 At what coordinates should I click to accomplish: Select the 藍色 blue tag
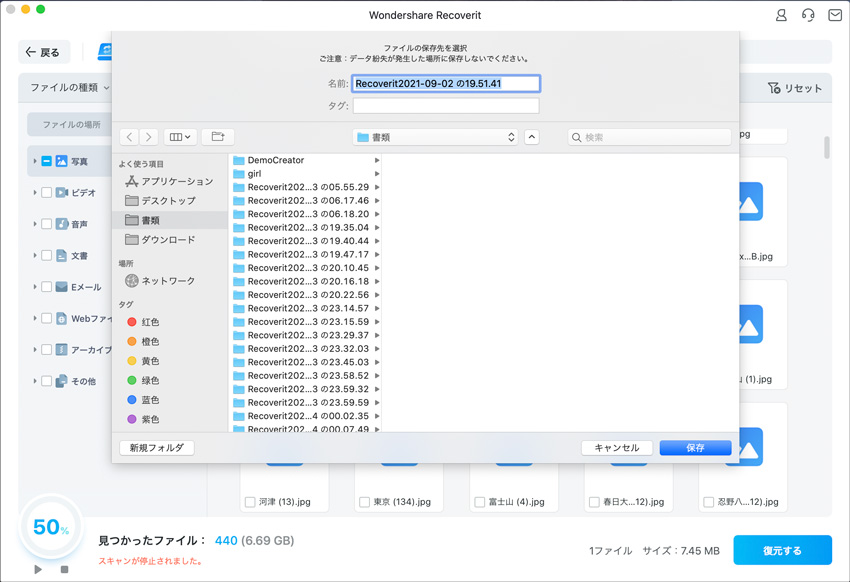(x=144, y=400)
